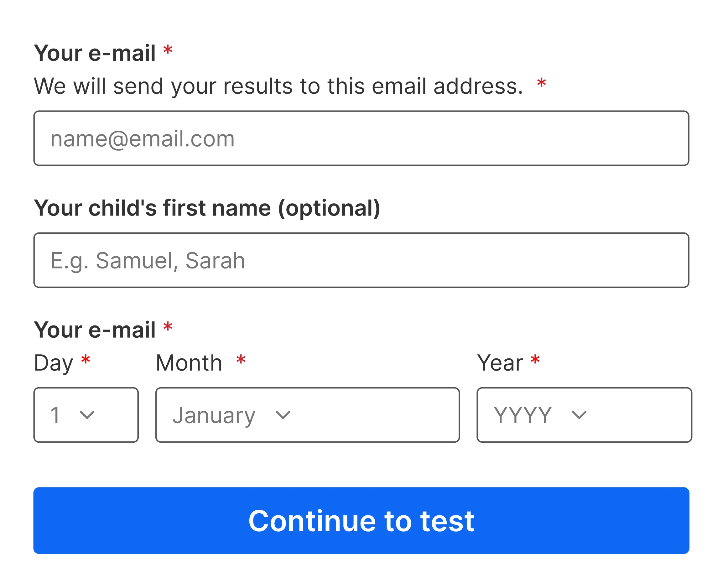Viewport: 723px width, 588px height.
Task: Click the red asterisk next to Day
Action: pyautogui.click(x=85, y=359)
